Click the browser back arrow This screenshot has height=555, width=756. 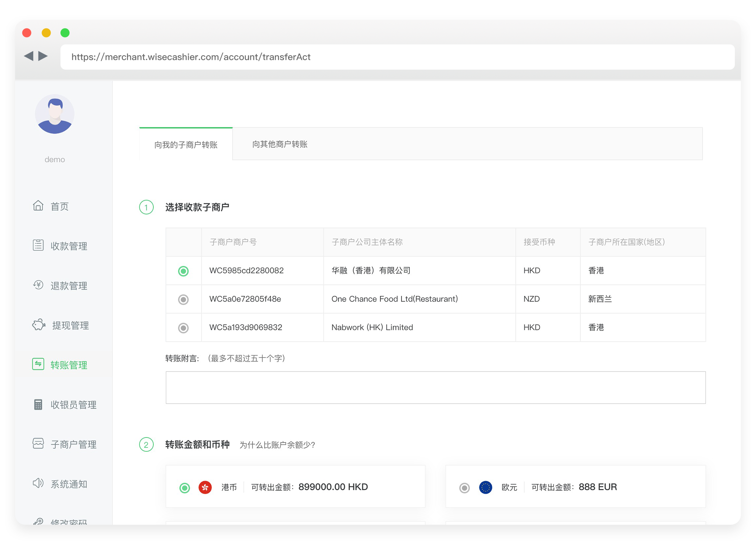coord(28,56)
